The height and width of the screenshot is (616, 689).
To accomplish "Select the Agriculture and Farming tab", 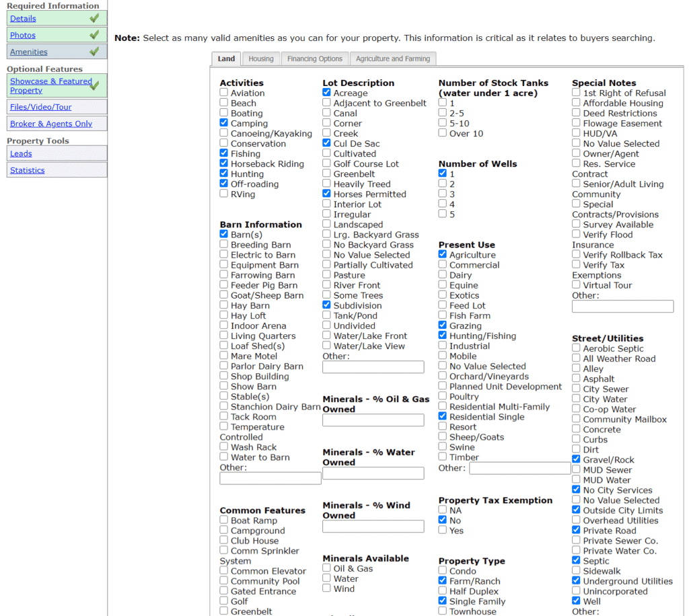I will coord(393,59).
